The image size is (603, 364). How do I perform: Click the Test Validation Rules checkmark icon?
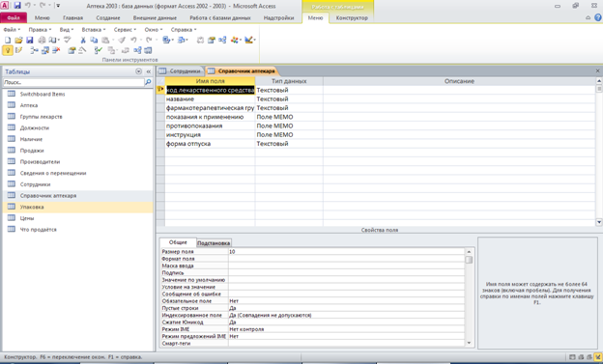99,50
